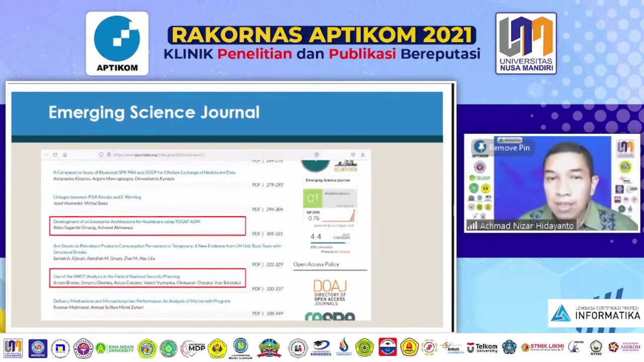Click the Universitas MDP logo in footer

tap(192, 348)
